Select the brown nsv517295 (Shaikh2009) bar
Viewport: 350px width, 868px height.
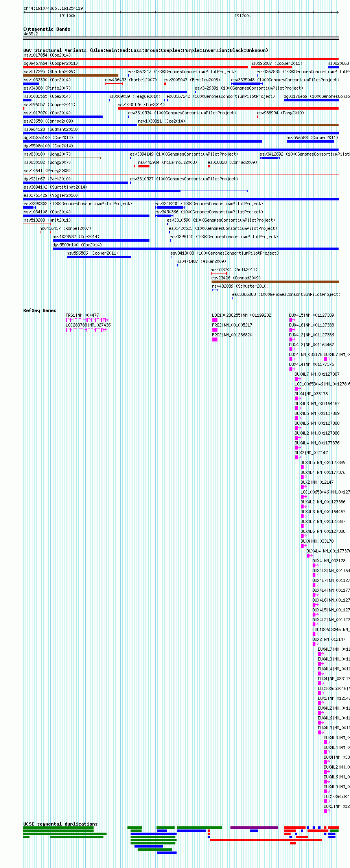(71, 75)
